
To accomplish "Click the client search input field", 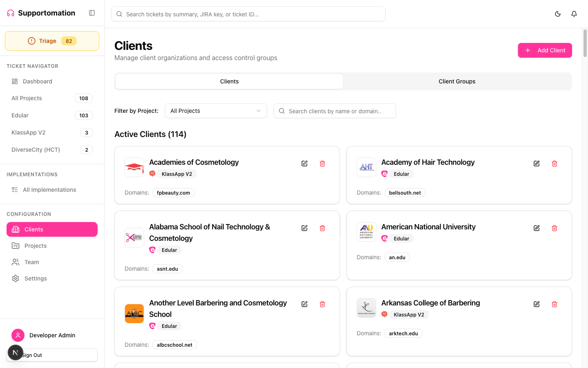I will 334,111.
